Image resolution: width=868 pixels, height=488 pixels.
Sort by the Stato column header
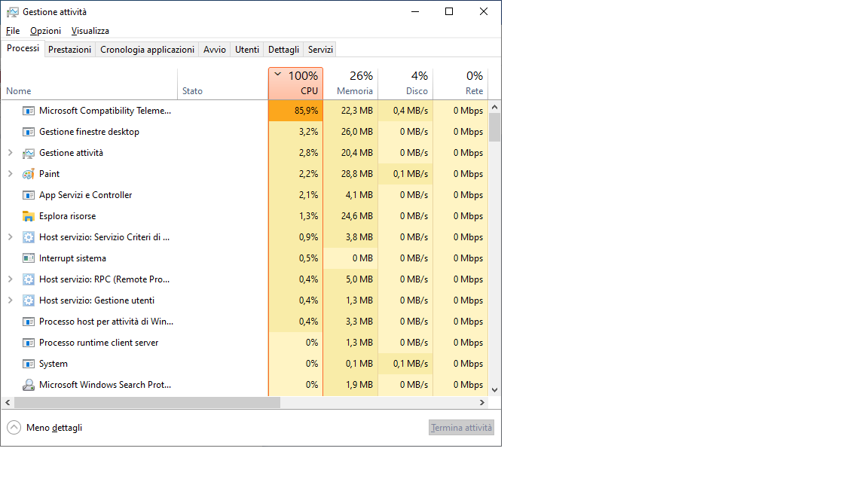[x=223, y=84]
